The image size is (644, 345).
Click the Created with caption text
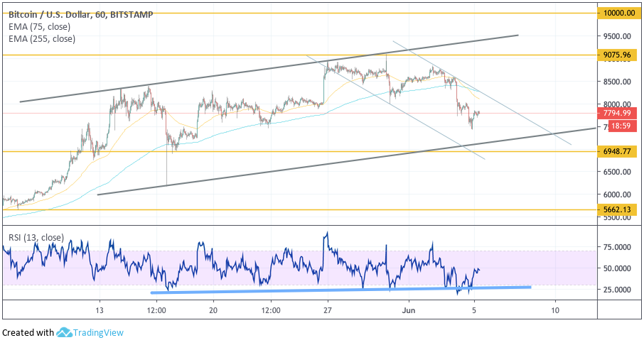pos(28,333)
